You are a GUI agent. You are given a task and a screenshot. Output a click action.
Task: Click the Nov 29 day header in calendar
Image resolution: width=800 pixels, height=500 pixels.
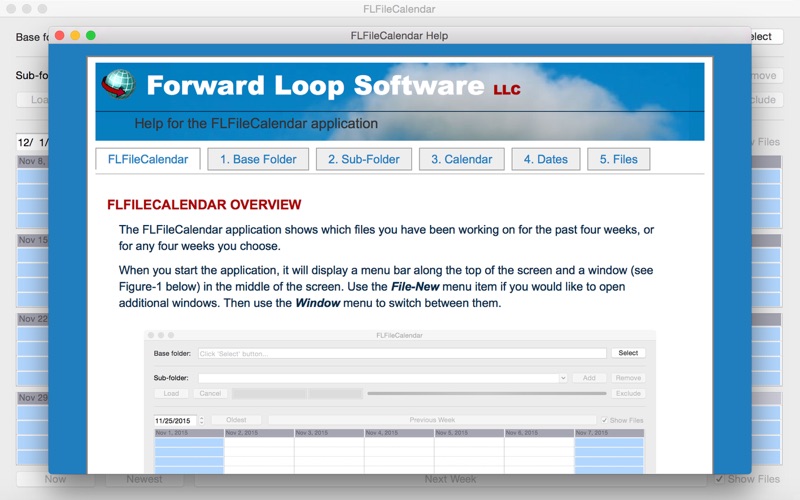pos(33,397)
